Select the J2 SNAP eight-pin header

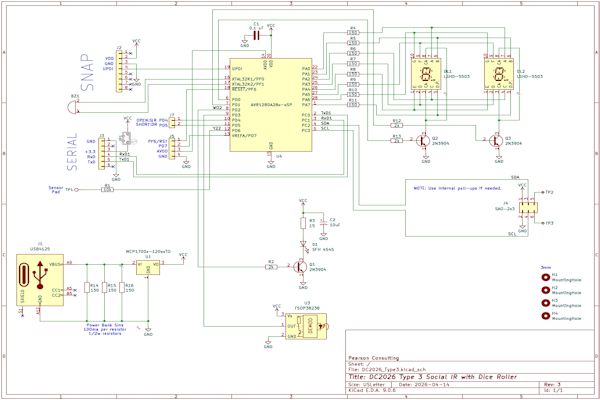tap(120, 71)
